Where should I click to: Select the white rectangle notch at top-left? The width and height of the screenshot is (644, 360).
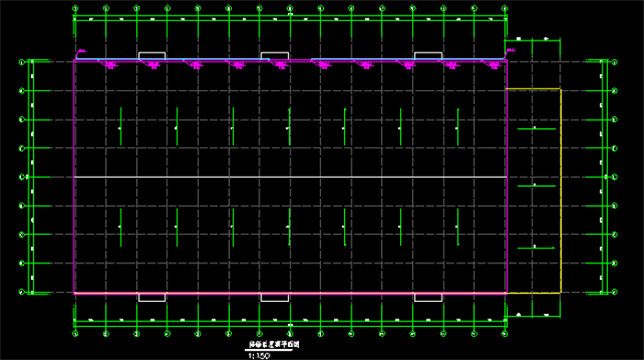(152, 56)
